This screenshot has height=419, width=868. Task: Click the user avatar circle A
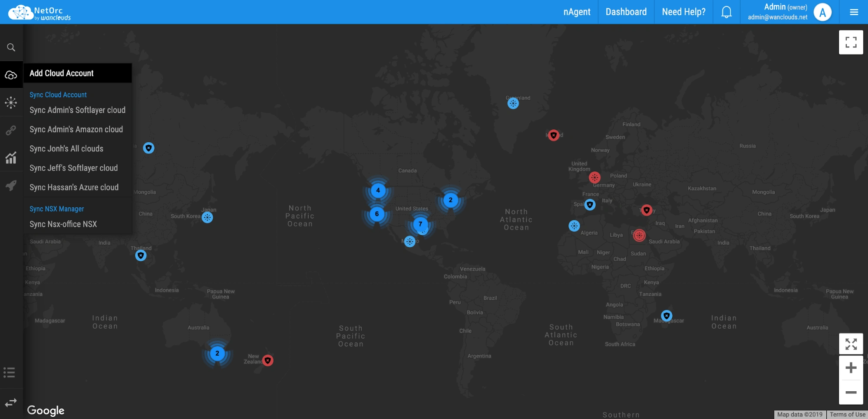822,12
